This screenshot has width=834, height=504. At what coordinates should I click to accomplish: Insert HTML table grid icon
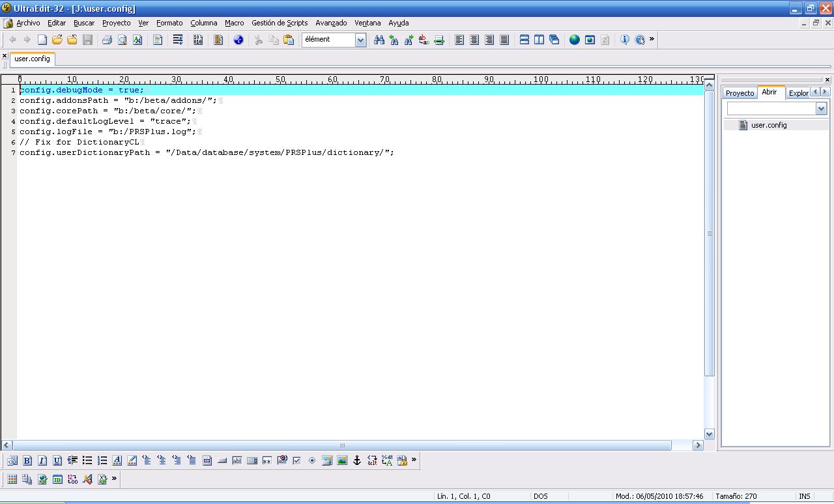12,479
